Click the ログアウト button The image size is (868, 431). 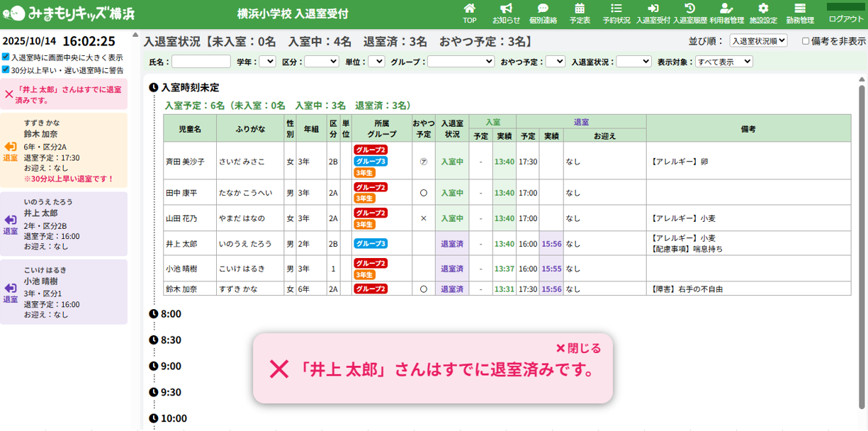pyautogui.click(x=846, y=18)
